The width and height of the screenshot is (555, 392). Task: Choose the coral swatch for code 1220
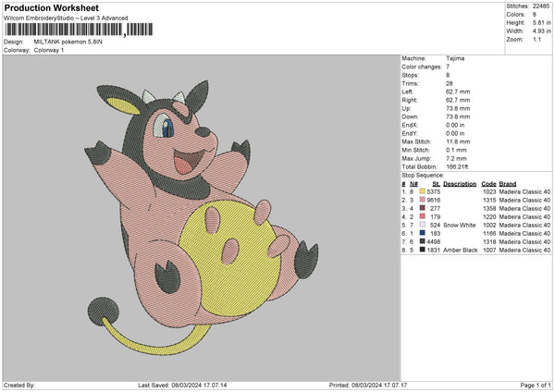pos(423,216)
